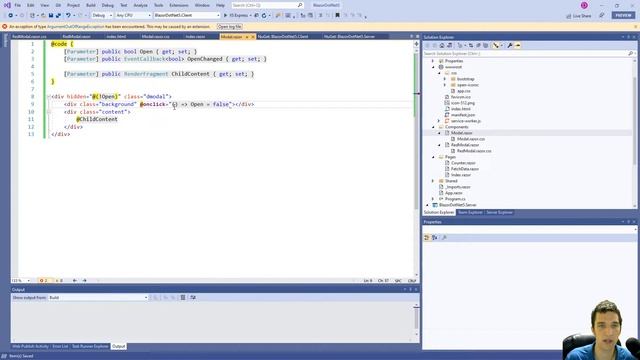Click the Undo toolbar icon
The width and height of the screenshot is (640, 360).
(68, 15)
